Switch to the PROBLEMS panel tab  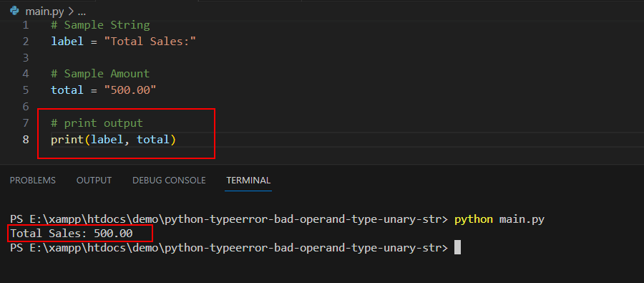click(32, 180)
